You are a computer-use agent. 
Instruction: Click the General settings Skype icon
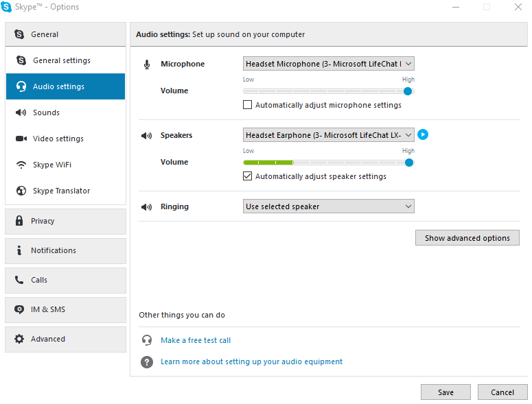pos(21,60)
